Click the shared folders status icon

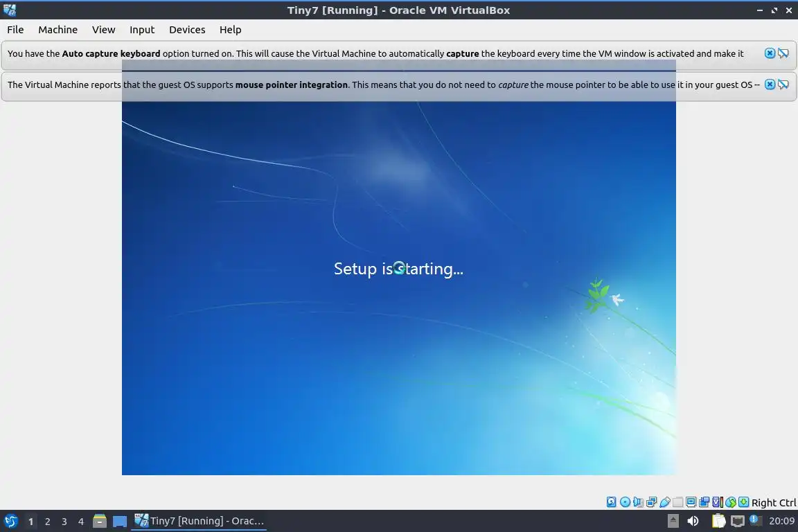coord(678,502)
